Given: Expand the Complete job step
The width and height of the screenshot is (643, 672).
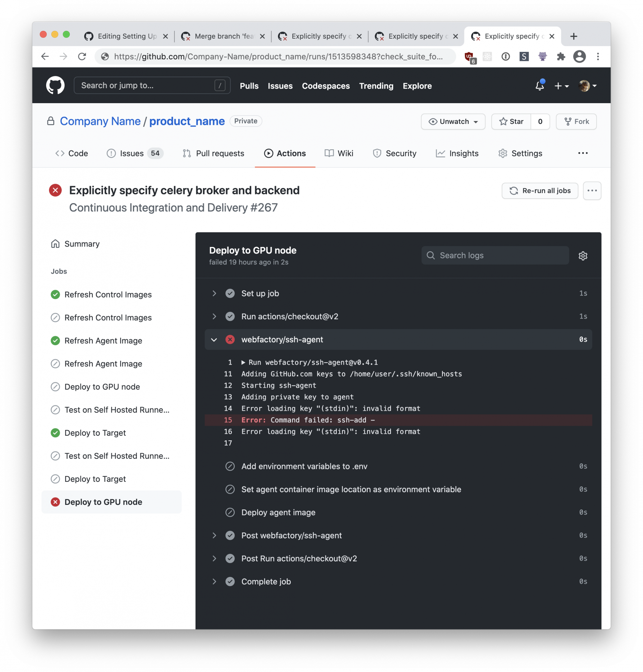Looking at the screenshot, I should tap(215, 581).
